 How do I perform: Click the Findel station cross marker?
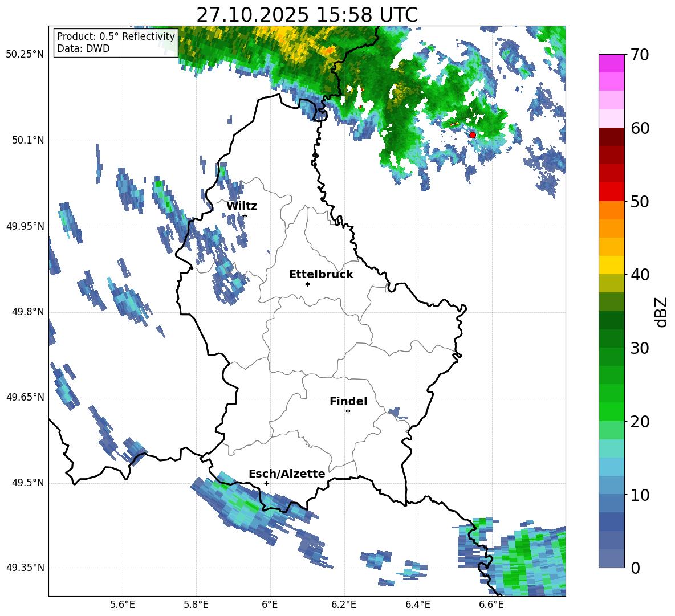pyautogui.click(x=348, y=411)
